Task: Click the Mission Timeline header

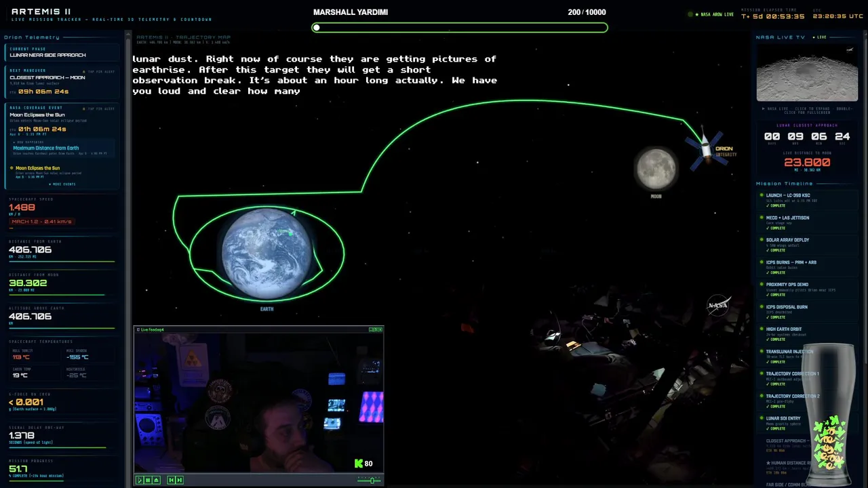Action: (785, 184)
